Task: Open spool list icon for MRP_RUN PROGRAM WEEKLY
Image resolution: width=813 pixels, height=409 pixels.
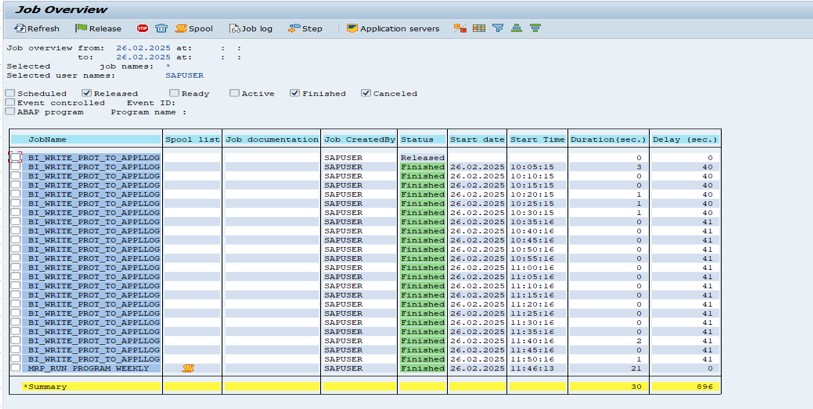Action: click(188, 368)
